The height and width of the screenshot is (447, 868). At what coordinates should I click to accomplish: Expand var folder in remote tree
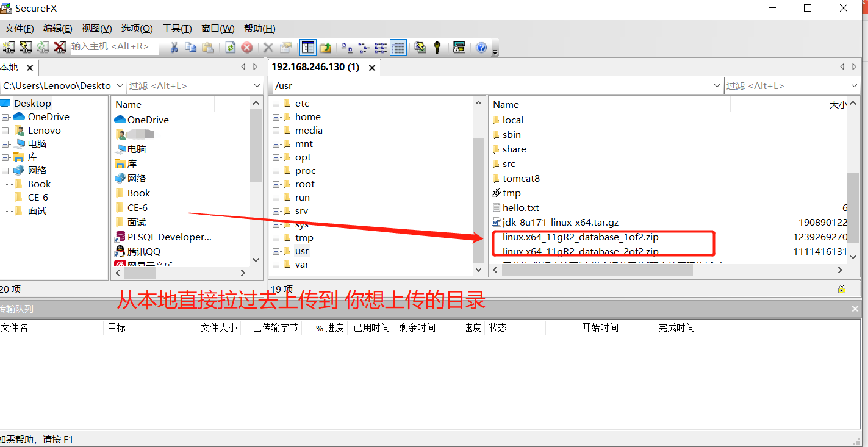[x=276, y=265]
